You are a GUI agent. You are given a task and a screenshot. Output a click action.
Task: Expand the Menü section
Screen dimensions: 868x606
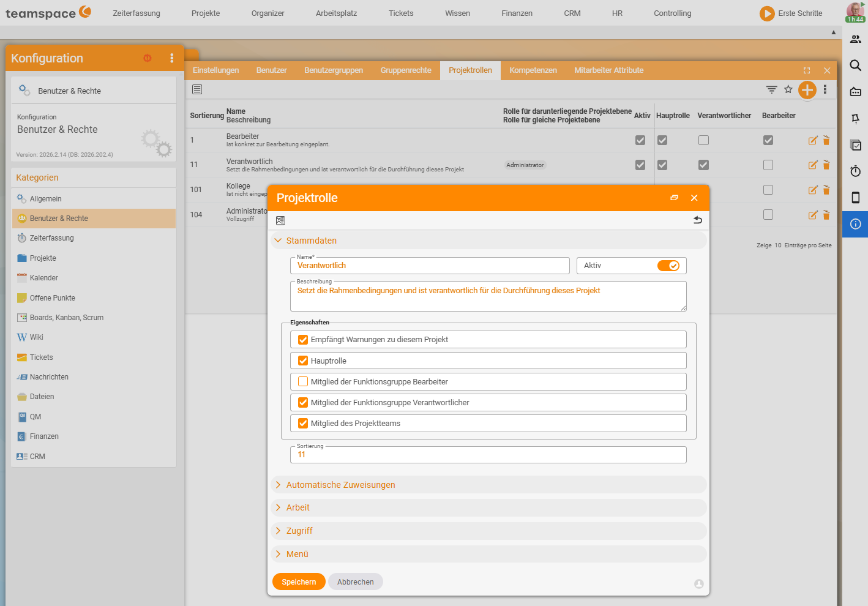488,554
